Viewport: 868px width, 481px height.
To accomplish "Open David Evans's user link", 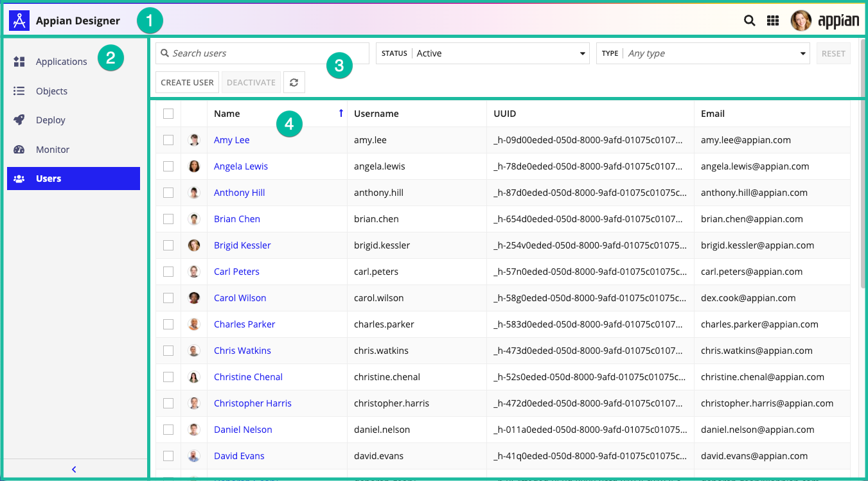I will click(239, 456).
